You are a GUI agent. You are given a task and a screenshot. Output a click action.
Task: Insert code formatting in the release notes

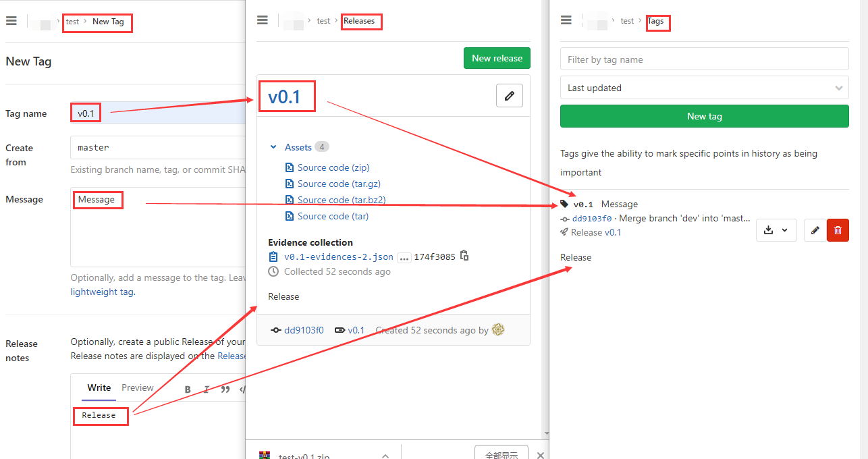(243, 389)
